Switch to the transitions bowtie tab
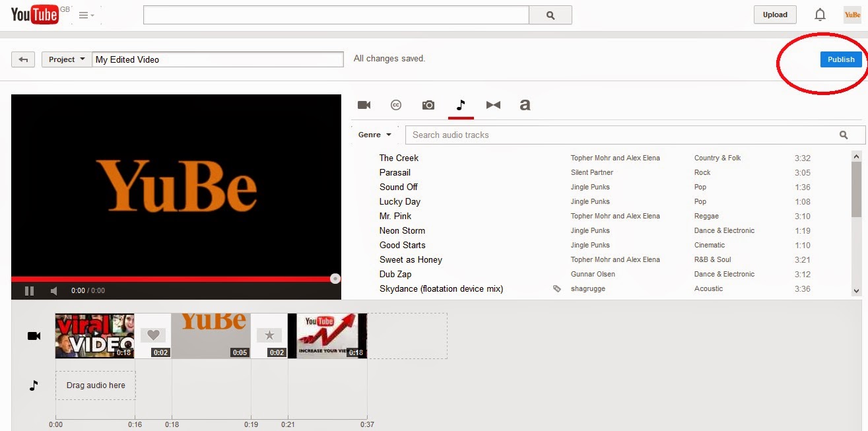 point(493,105)
